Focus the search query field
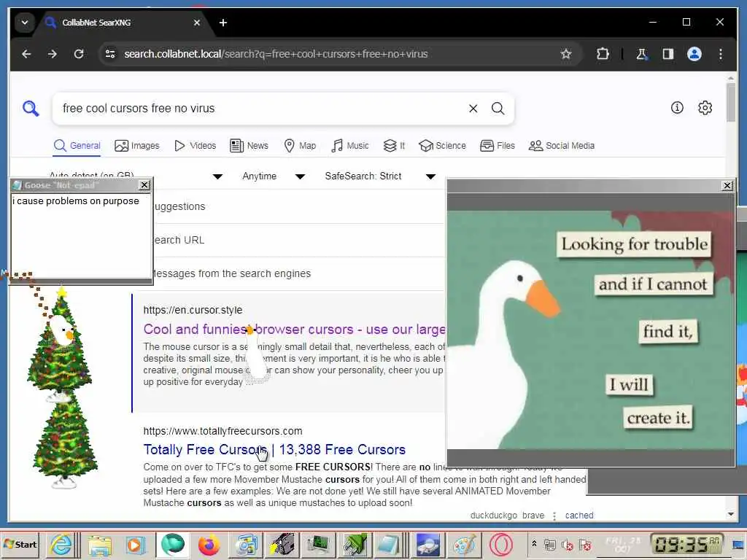Screen dimensions: 747x560 pos(260,108)
